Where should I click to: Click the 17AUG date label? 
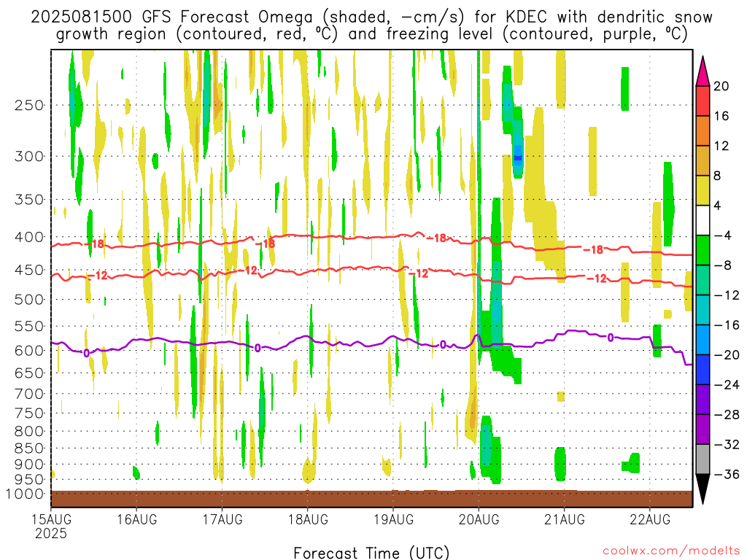coord(222,519)
